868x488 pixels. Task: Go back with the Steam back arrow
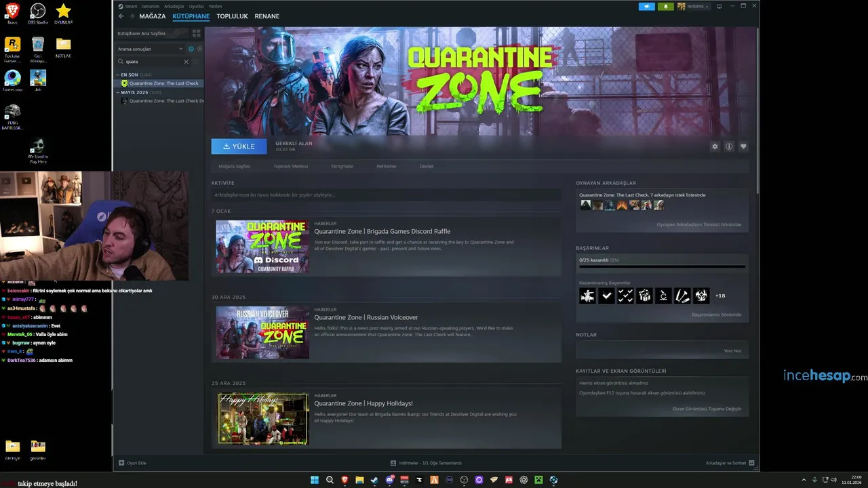pyautogui.click(x=121, y=16)
